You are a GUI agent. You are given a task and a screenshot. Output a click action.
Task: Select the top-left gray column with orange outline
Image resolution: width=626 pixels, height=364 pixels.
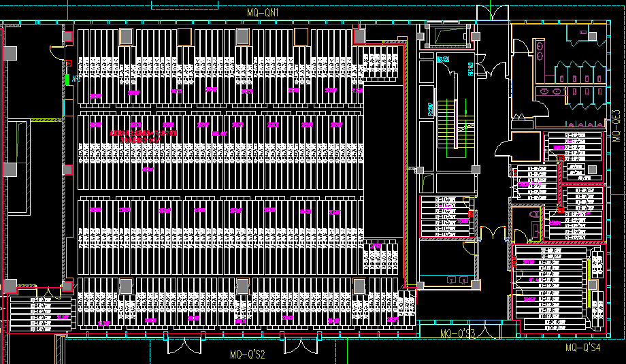(126, 37)
